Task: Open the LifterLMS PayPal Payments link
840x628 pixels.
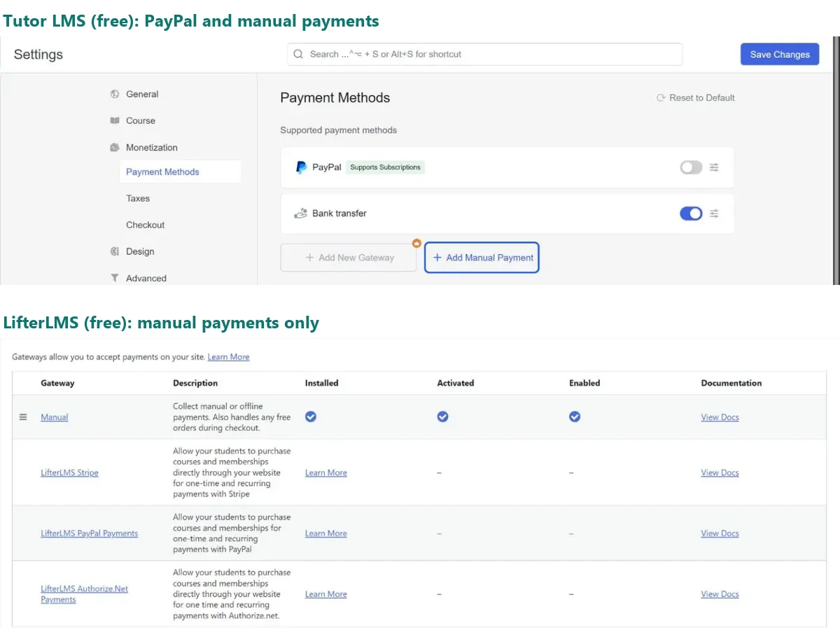Action: pyautogui.click(x=90, y=533)
